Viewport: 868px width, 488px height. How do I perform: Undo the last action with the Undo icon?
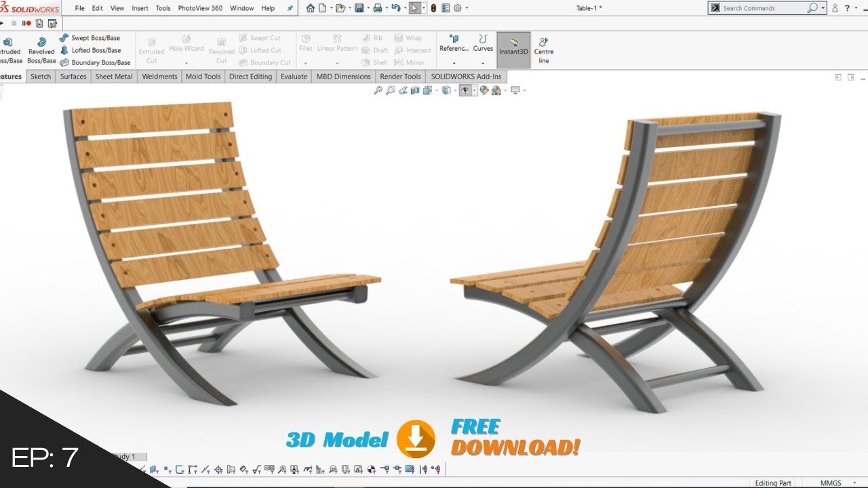click(x=396, y=8)
